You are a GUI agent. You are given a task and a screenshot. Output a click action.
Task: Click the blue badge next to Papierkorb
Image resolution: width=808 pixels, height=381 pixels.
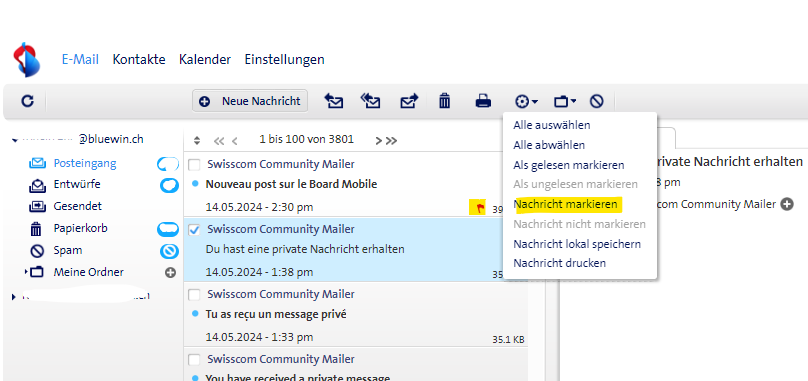pyautogui.click(x=168, y=229)
